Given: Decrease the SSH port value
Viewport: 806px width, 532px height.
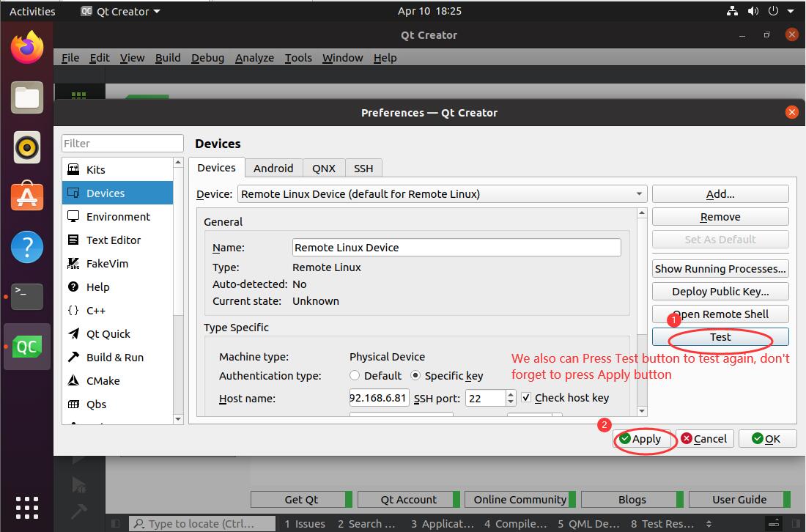Looking at the screenshot, I should pos(511,402).
